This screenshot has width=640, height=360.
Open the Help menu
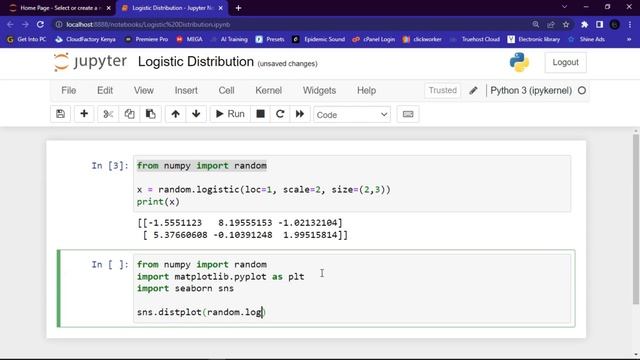[x=367, y=91]
